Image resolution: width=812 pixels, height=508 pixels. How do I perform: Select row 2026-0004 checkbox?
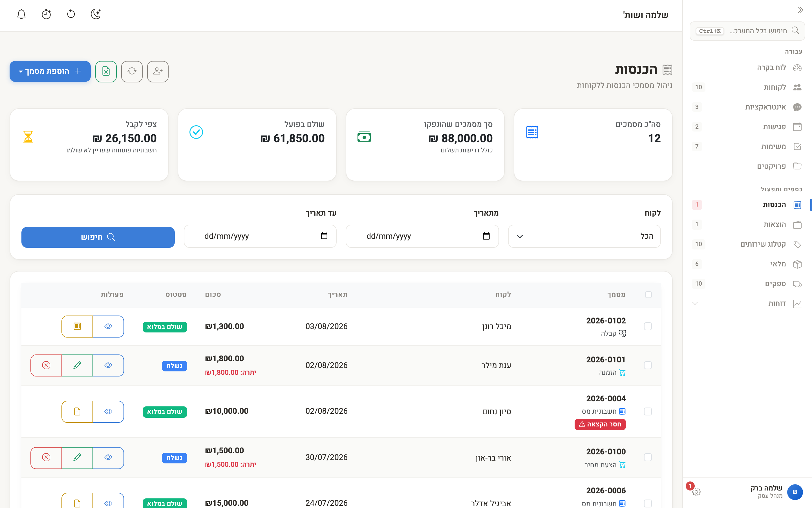point(648,411)
